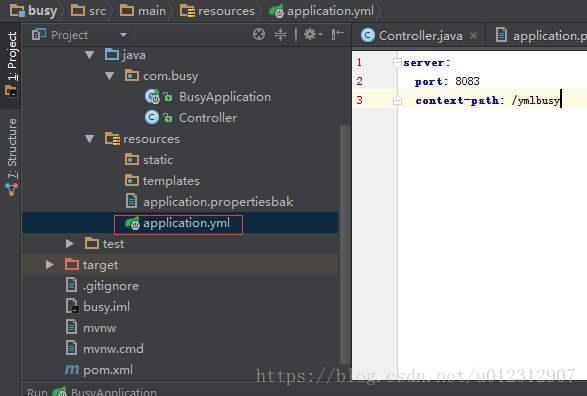Screen dimensions: 587x396
Task: Click the mvnw file icon
Action: (72, 327)
